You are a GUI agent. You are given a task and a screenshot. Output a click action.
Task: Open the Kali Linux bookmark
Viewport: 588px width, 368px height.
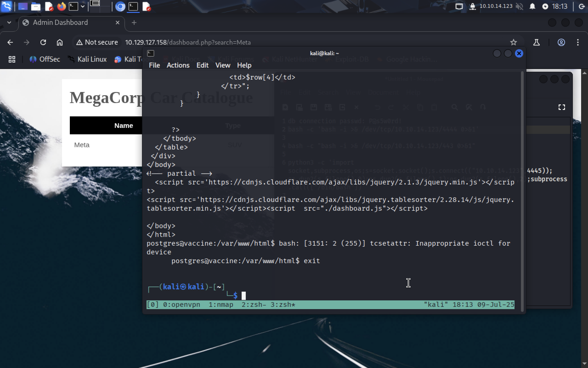[x=88, y=59]
